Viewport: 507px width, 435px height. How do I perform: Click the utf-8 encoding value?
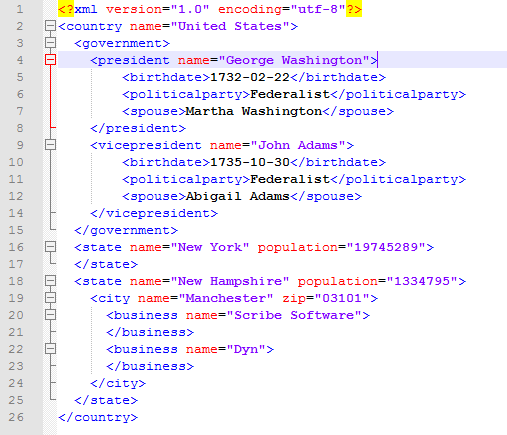318,9
